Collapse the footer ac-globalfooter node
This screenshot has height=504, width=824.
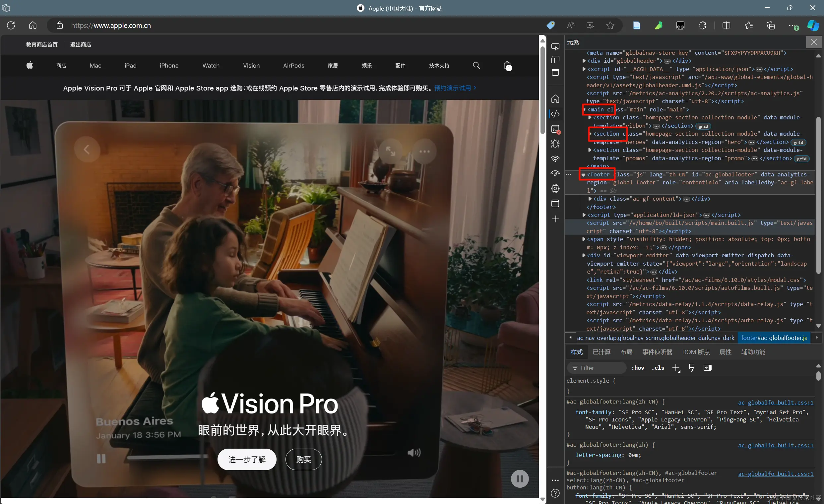click(583, 175)
